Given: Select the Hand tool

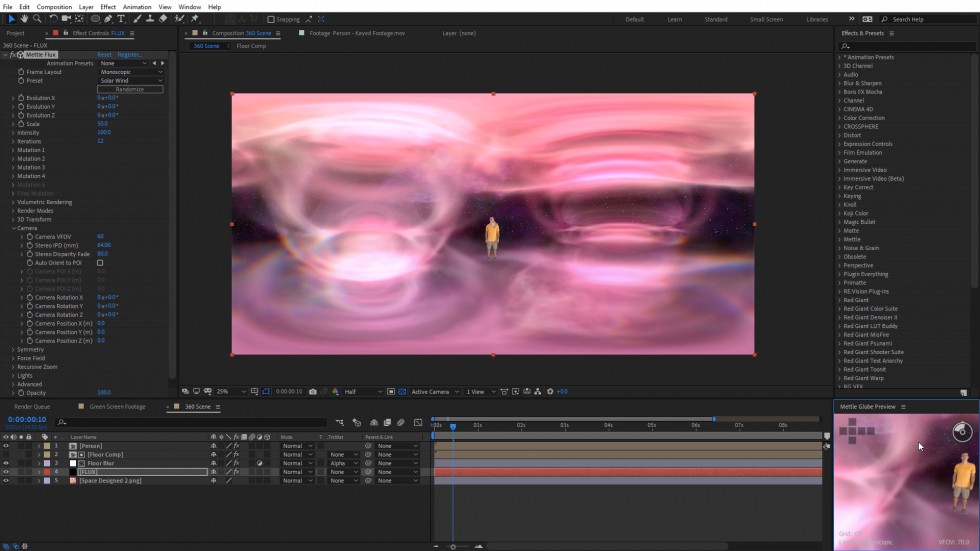Looking at the screenshot, I should (24, 19).
